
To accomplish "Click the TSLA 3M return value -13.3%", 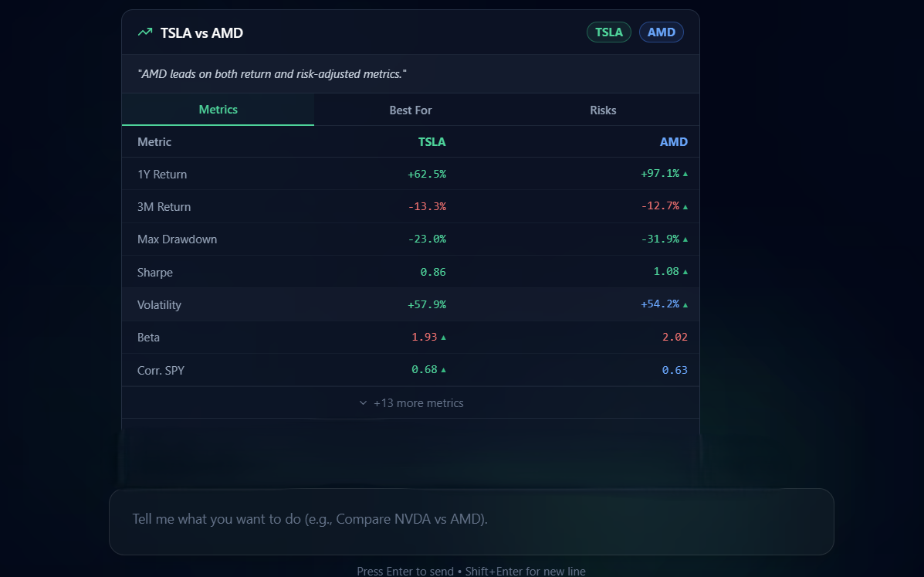I will 427,206.
